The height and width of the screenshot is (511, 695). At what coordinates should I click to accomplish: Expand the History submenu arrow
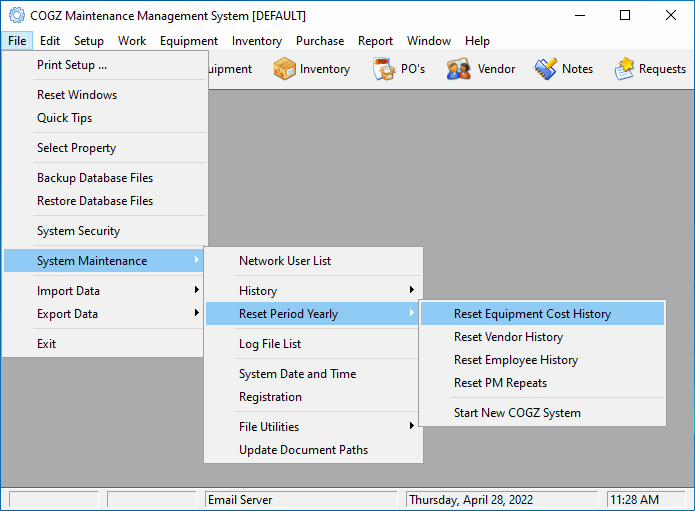tap(412, 290)
